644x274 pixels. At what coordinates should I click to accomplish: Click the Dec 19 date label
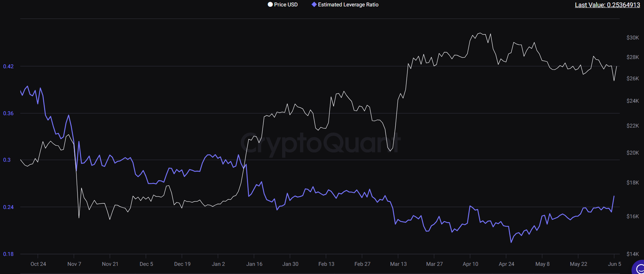[182, 264]
